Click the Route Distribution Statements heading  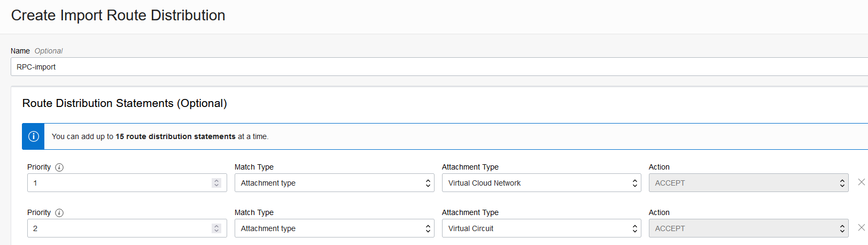click(x=125, y=103)
